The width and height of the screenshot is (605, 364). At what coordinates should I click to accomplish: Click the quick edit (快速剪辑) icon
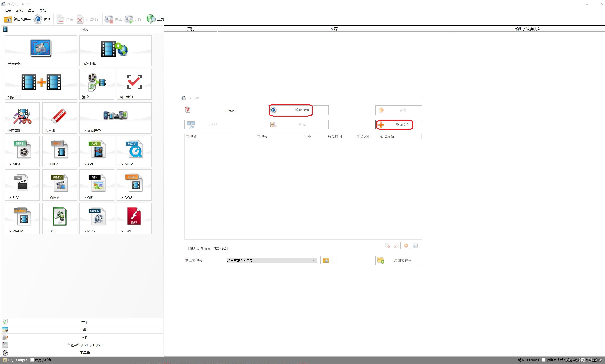(22, 118)
